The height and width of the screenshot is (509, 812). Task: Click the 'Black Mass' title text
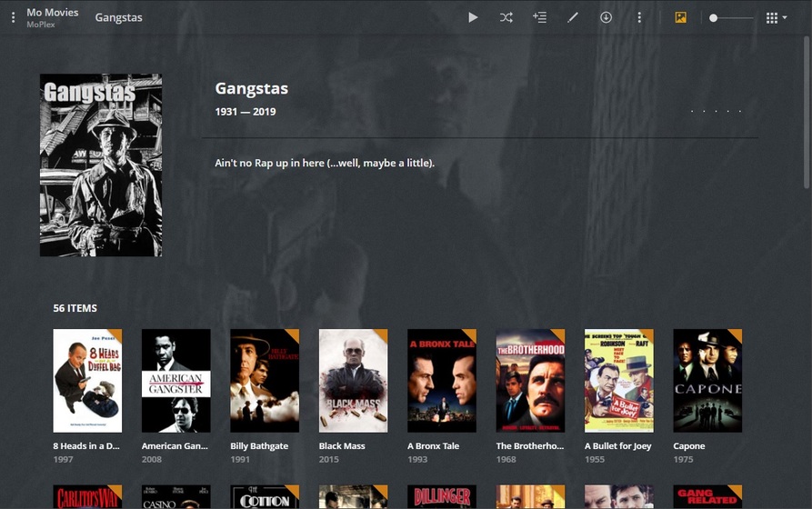click(x=342, y=445)
